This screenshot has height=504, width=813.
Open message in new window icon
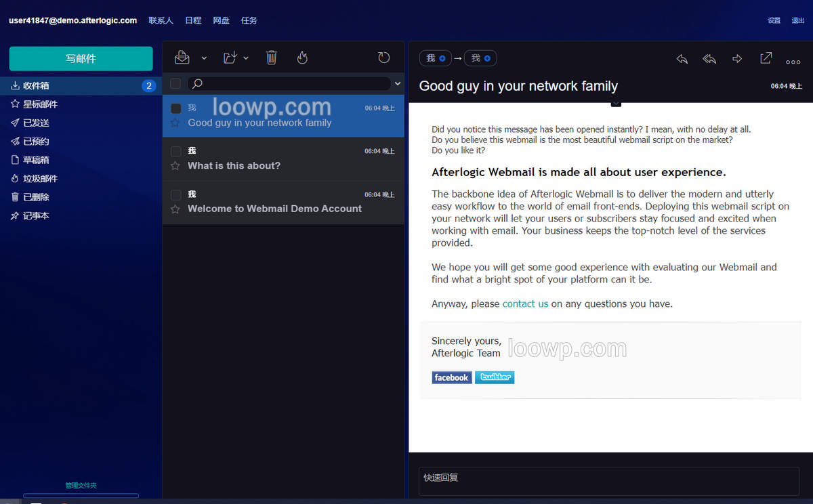[x=766, y=58]
